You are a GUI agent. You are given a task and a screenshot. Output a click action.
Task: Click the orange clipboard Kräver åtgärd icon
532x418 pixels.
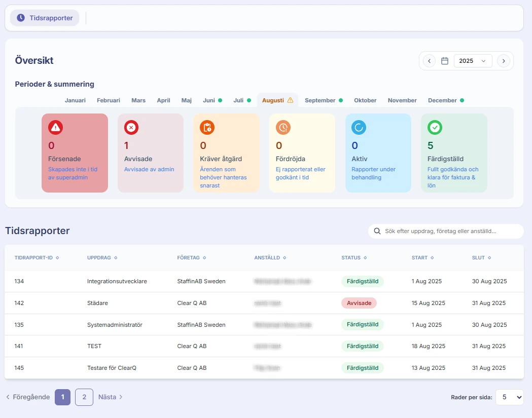pos(207,128)
